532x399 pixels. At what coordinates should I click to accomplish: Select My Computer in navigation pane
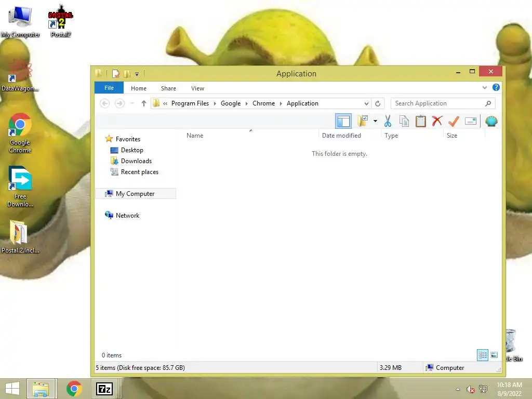coord(136,193)
